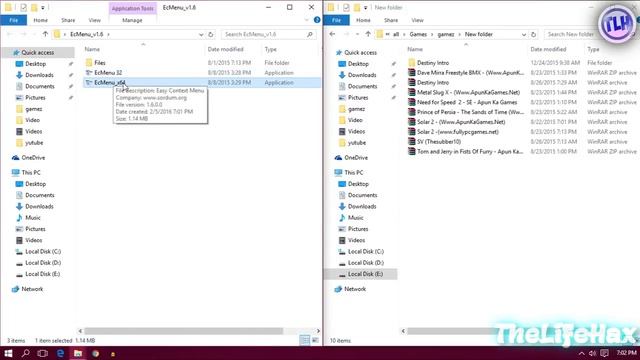
Task: Switch to large icons view in EcMenu_v1.6 status bar
Action: click(315, 340)
